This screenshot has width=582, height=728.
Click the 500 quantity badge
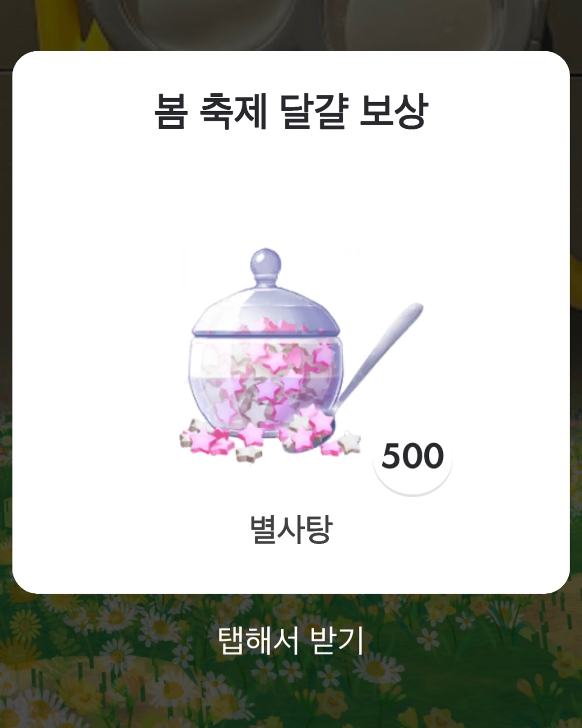click(x=412, y=456)
